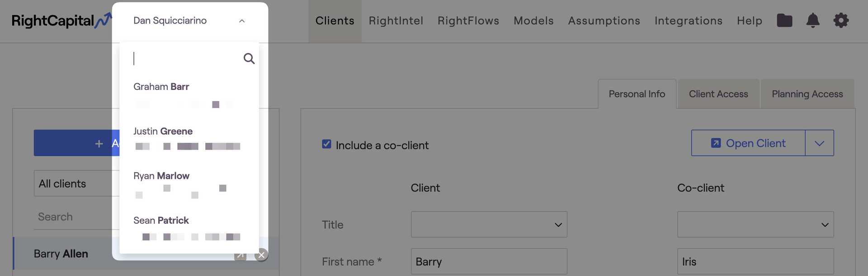Viewport: 868px width, 276px height.
Task: Click the Open Client arrow icon
Action: [x=716, y=143]
